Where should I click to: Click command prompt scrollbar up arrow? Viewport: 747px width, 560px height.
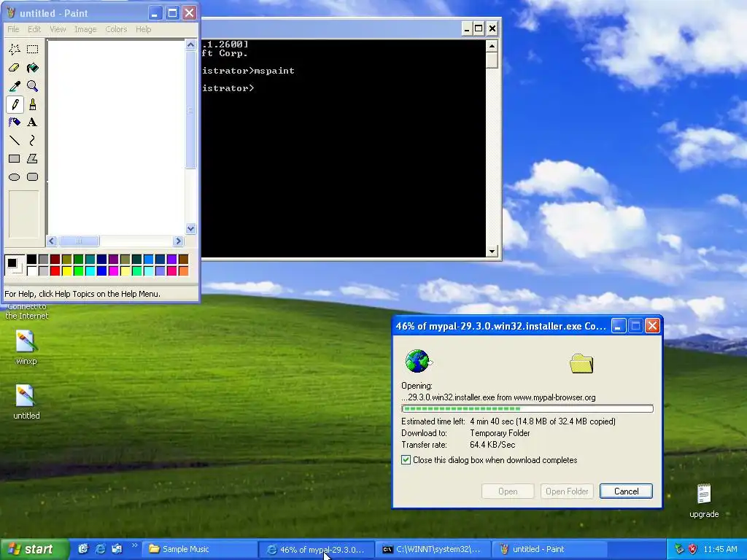[x=492, y=46]
